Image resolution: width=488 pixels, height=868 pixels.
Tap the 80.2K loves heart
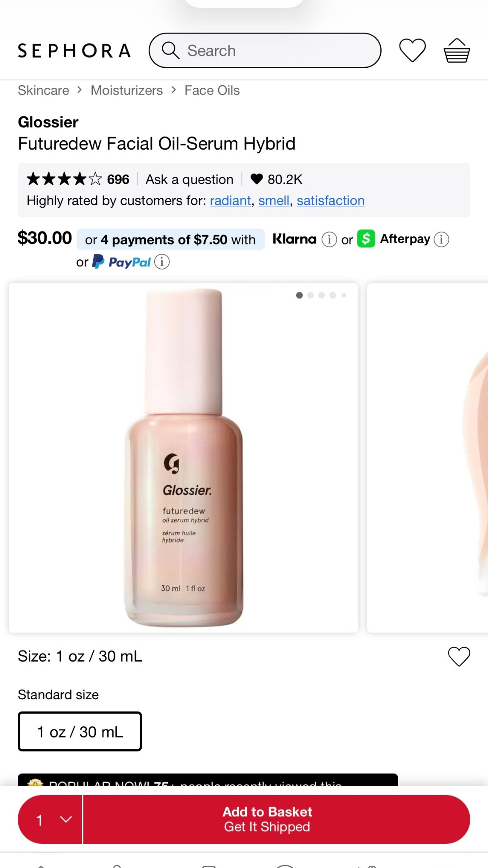click(257, 179)
